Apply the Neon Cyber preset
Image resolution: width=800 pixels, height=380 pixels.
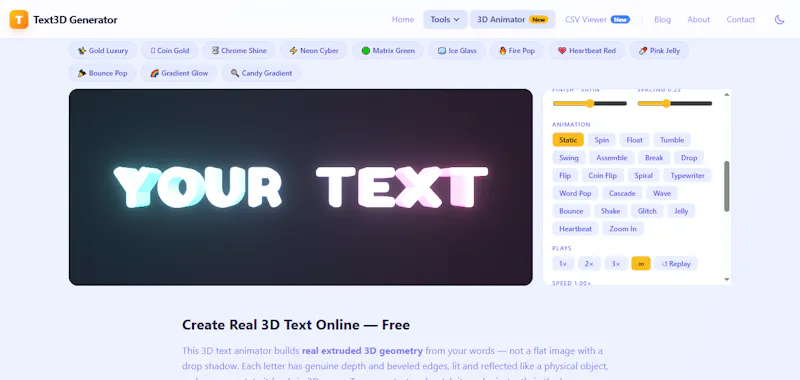click(314, 50)
